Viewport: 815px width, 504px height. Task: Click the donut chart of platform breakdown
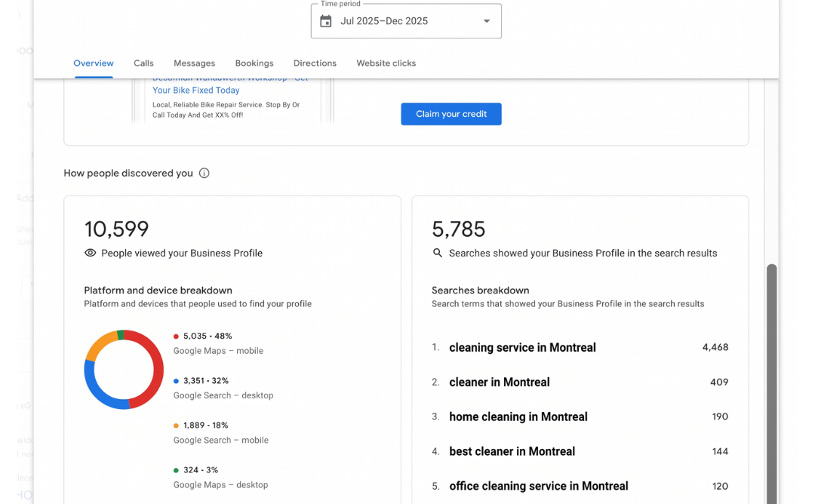coord(124,370)
